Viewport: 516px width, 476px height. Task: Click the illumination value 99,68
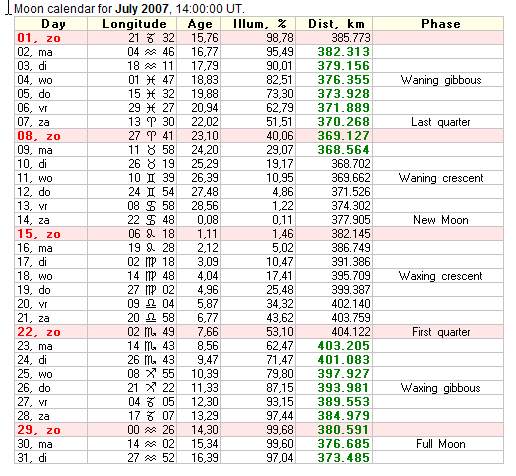(280, 430)
